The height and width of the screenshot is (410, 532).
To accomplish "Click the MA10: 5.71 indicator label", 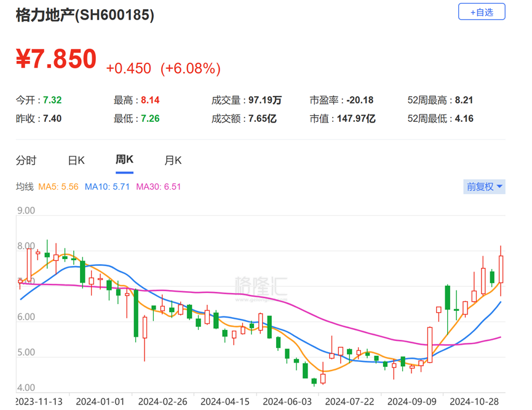I will (x=107, y=187).
